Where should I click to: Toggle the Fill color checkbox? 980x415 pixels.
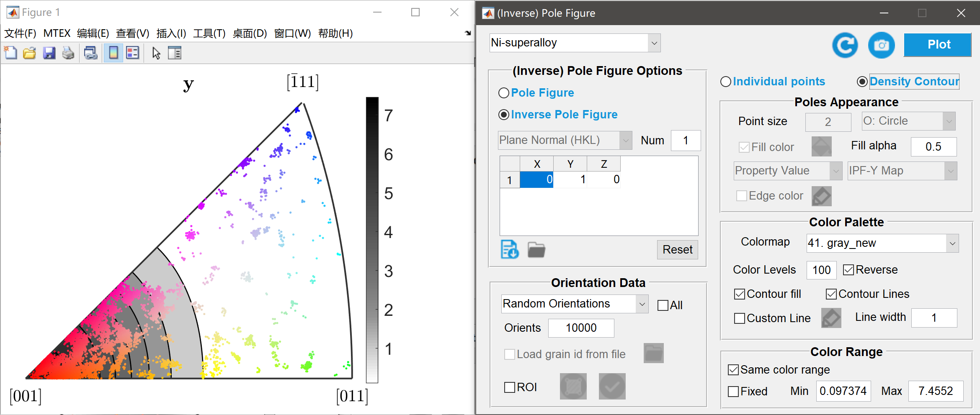click(x=744, y=147)
